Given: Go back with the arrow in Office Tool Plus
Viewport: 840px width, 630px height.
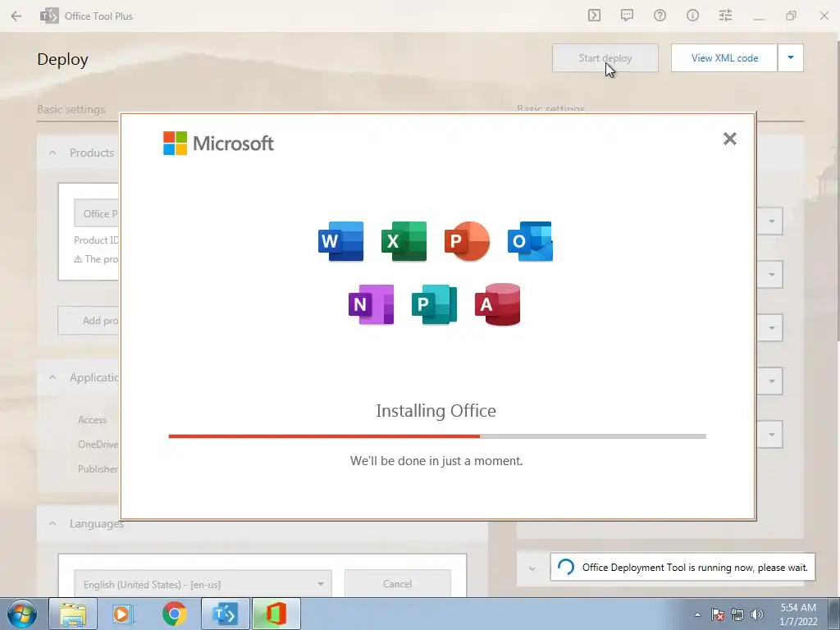Looking at the screenshot, I should click(16, 16).
